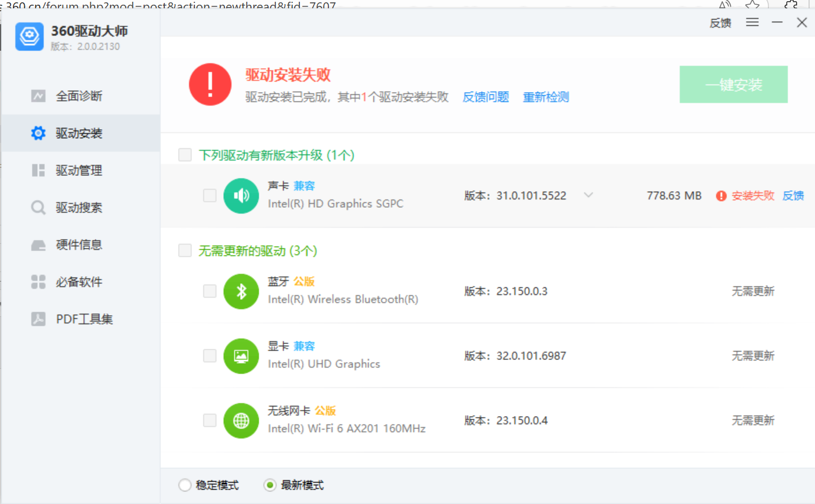Check the box for the sound card driver
Viewport: 815px width, 504px height.
[210, 195]
